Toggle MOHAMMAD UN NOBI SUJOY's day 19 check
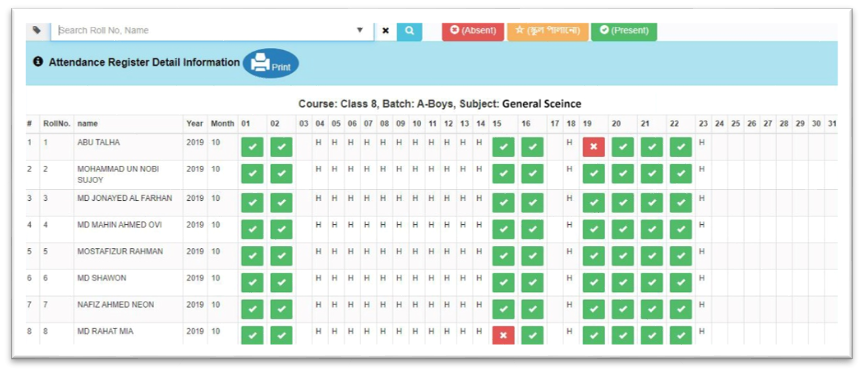This screenshot has width=863, height=373. point(594,174)
